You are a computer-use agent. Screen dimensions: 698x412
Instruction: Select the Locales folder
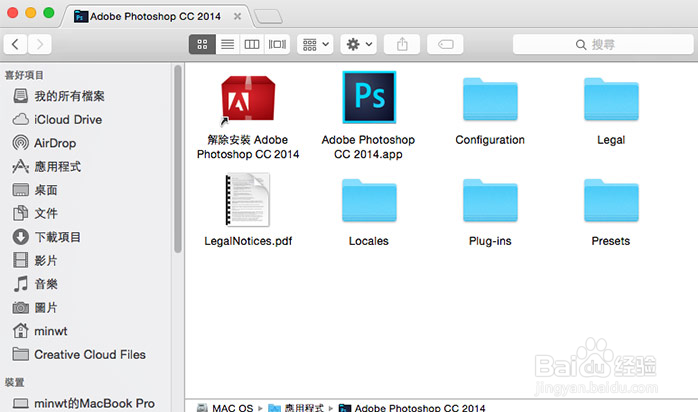click(x=369, y=200)
